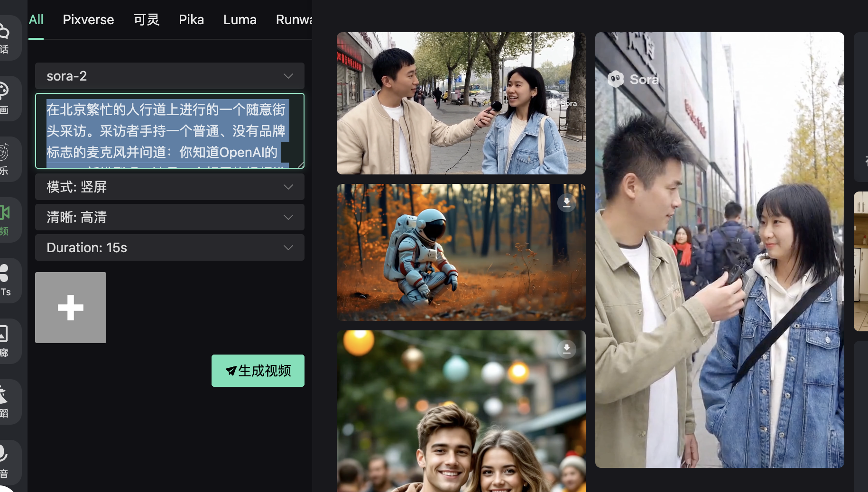868x492 pixels.
Task: Open the 清晰: 高清 quality dropdown
Action: click(169, 217)
